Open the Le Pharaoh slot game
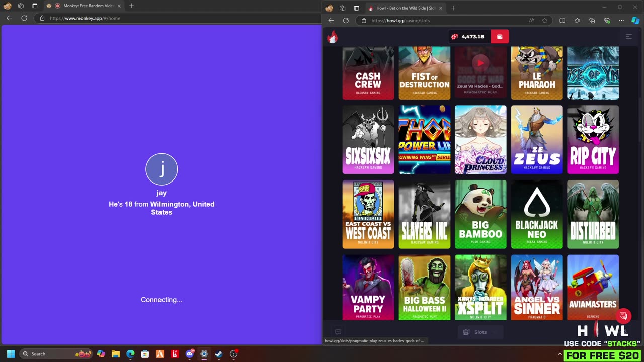644x362 pixels. tap(537, 73)
